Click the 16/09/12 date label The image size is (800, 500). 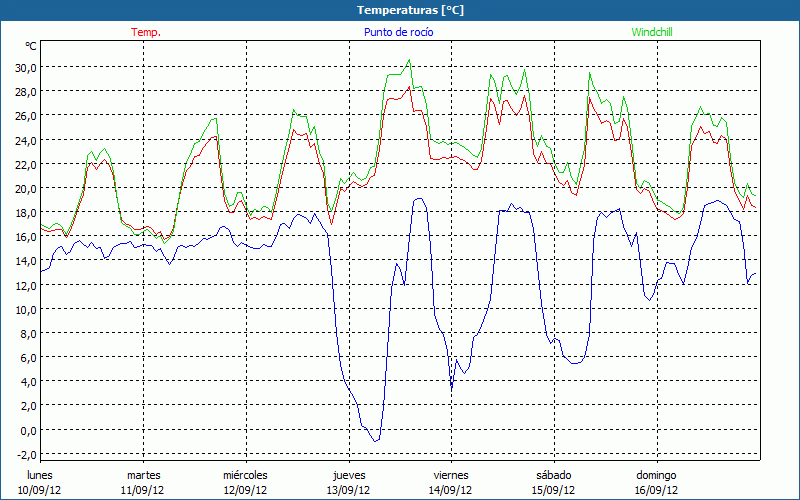656,490
